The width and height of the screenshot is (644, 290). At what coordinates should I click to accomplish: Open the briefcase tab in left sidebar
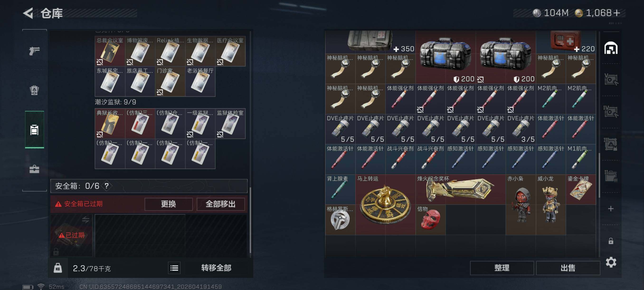click(34, 169)
